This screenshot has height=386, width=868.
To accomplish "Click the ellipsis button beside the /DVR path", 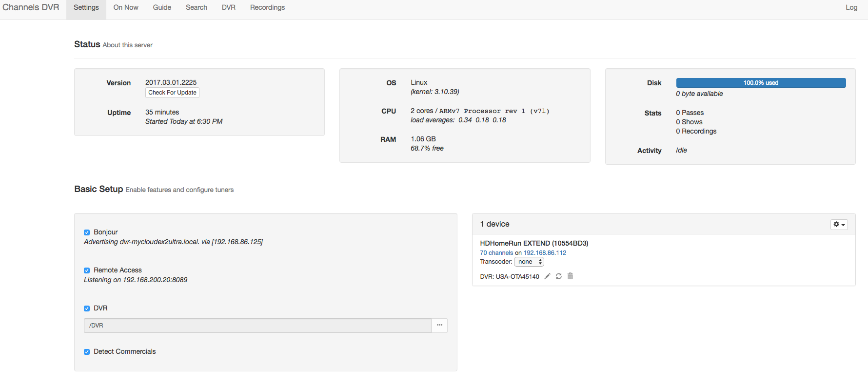I will click(439, 325).
